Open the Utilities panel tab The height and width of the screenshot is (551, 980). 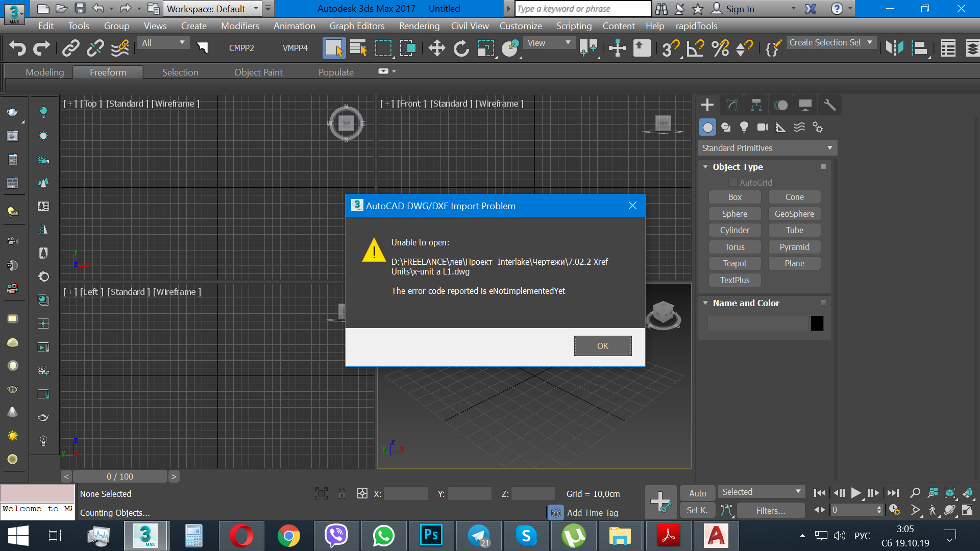coord(830,105)
